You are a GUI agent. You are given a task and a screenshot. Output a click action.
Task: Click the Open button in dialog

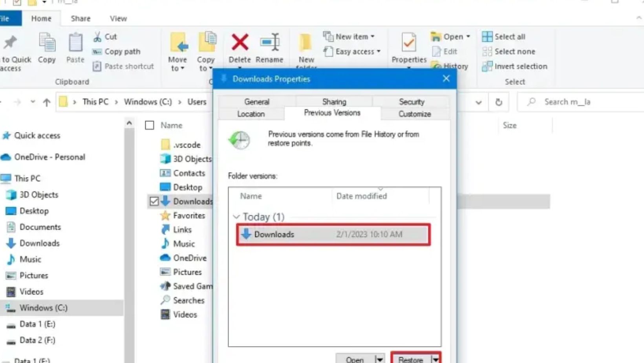tap(355, 359)
